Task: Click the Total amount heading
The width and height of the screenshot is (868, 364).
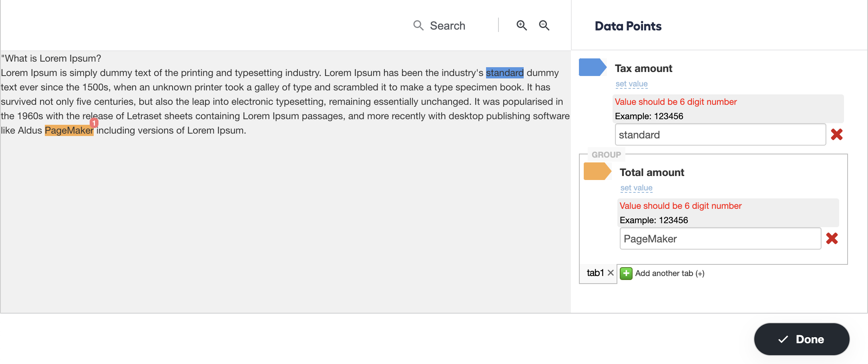Action: click(652, 172)
